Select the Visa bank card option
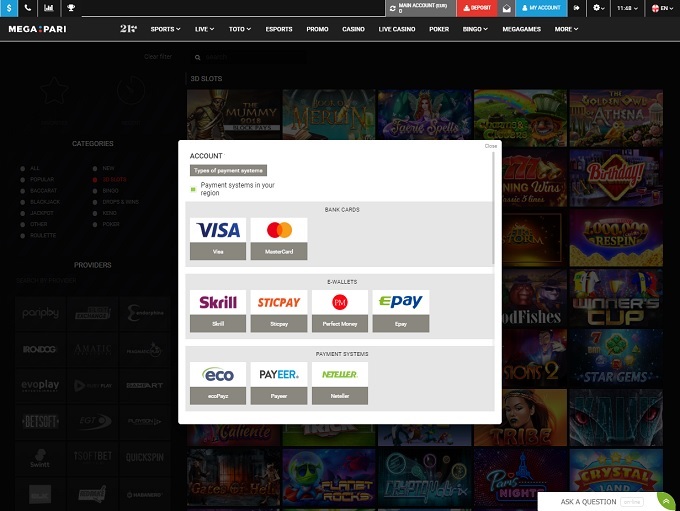680x511 pixels. click(218, 238)
